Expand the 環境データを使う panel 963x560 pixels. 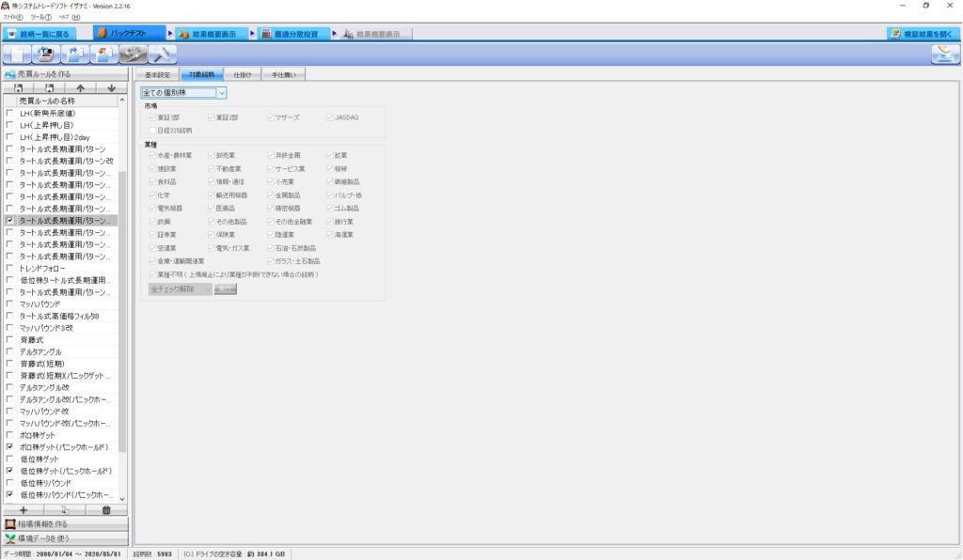click(x=64, y=538)
